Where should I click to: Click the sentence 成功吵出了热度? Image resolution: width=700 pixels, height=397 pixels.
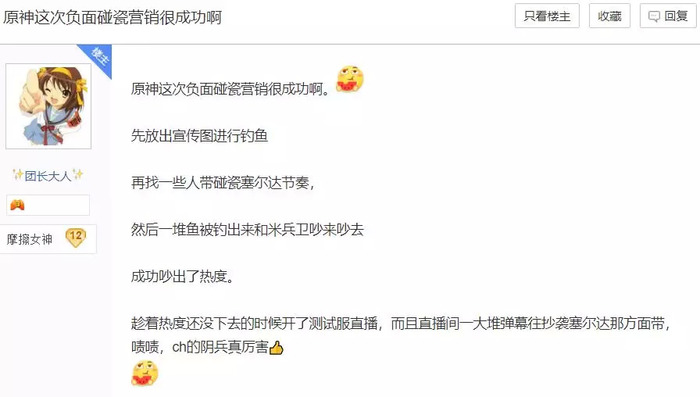click(x=182, y=276)
